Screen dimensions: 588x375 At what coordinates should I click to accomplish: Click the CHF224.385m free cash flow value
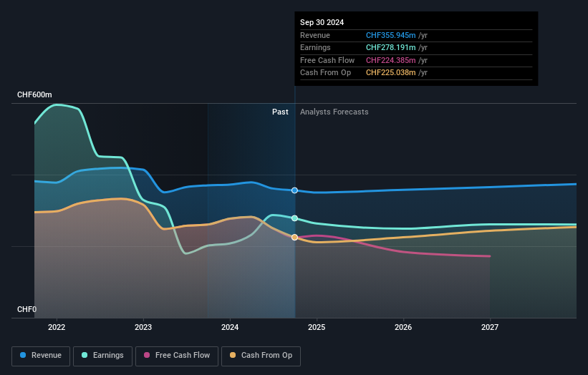391,60
